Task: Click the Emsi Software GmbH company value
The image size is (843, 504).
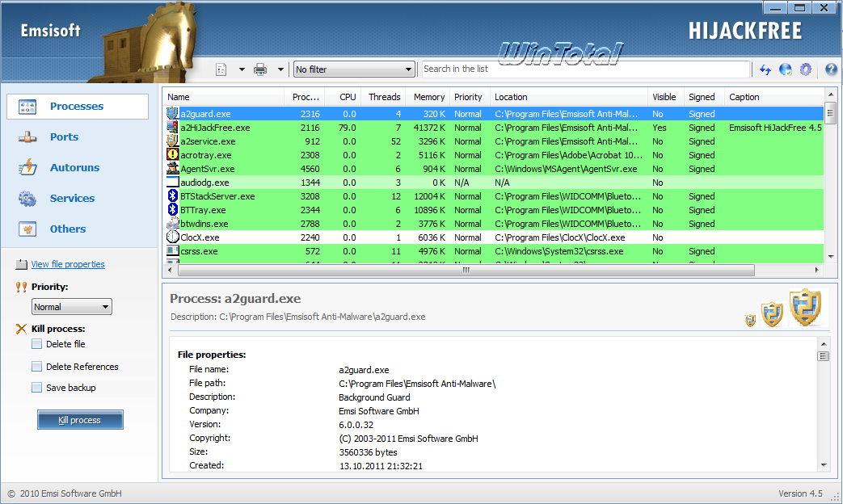Action: point(378,411)
